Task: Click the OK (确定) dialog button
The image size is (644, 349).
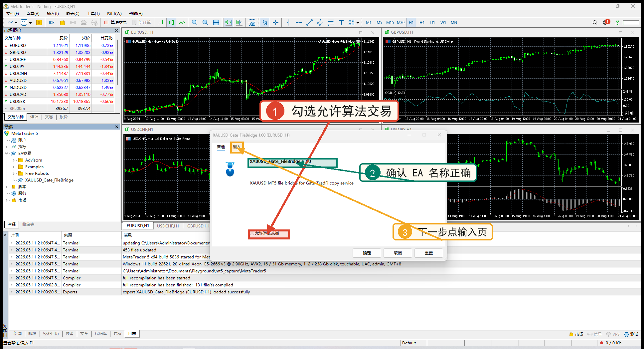Action: [367, 253]
